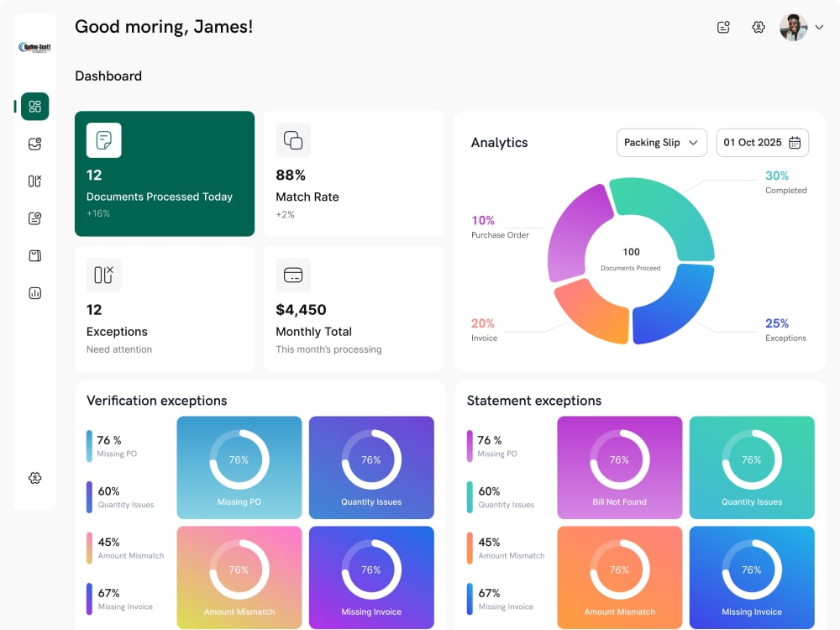Click the Analytics heading
The image size is (840, 630).
[499, 143]
